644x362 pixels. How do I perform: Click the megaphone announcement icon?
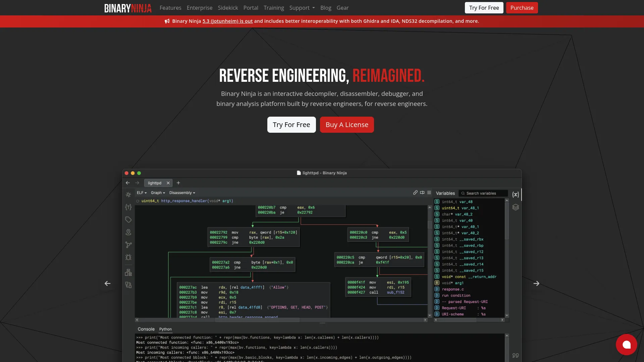coord(167,21)
